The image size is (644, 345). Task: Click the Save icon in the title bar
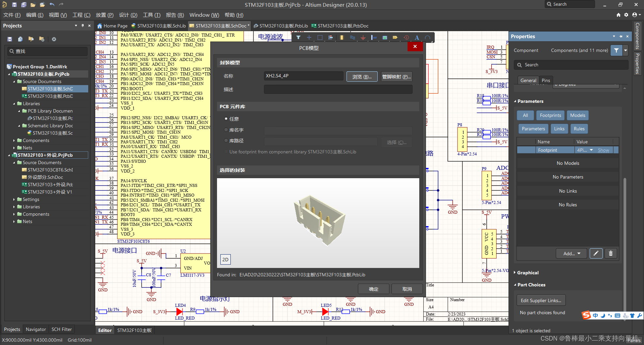[14, 5]
